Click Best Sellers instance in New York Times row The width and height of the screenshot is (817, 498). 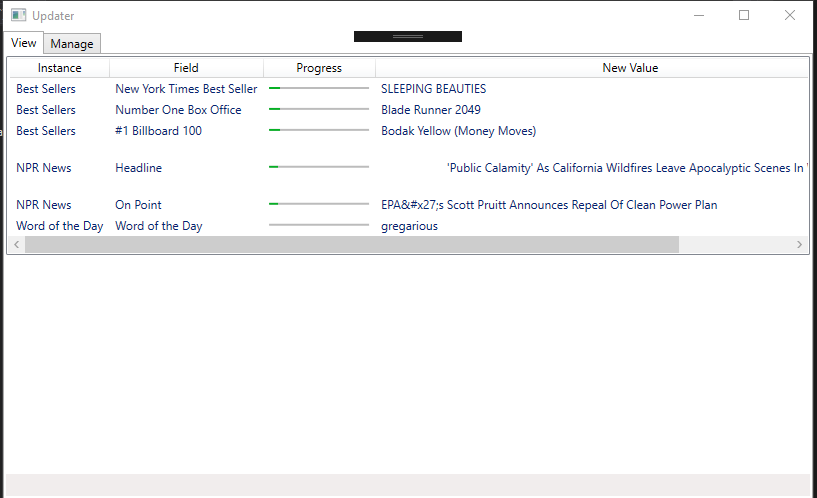pyautogui.click(x=46, y=89)
